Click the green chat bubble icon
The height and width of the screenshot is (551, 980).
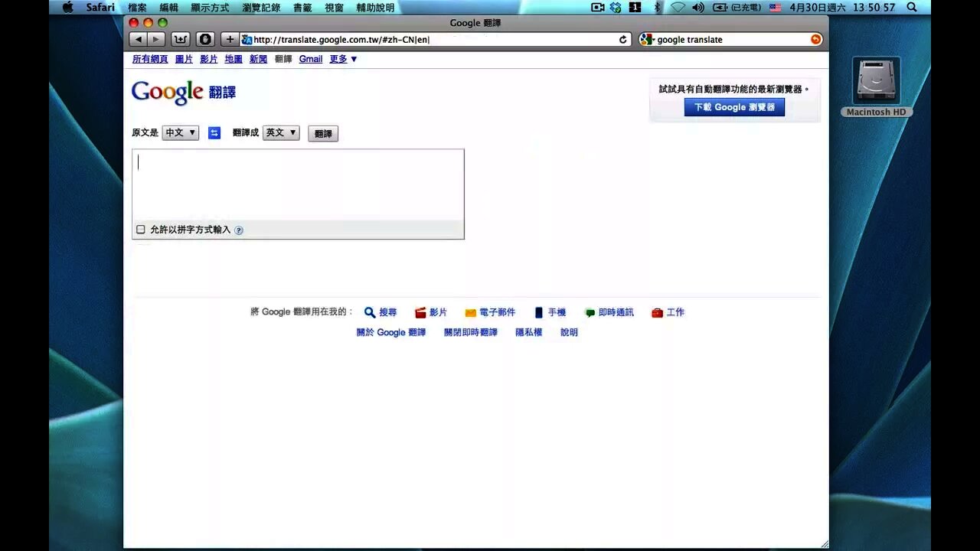[x=590, y=312]
